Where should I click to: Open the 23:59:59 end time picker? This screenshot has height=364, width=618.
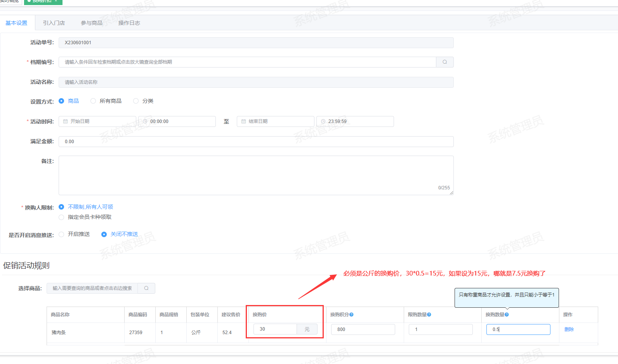tap(355, 121)
